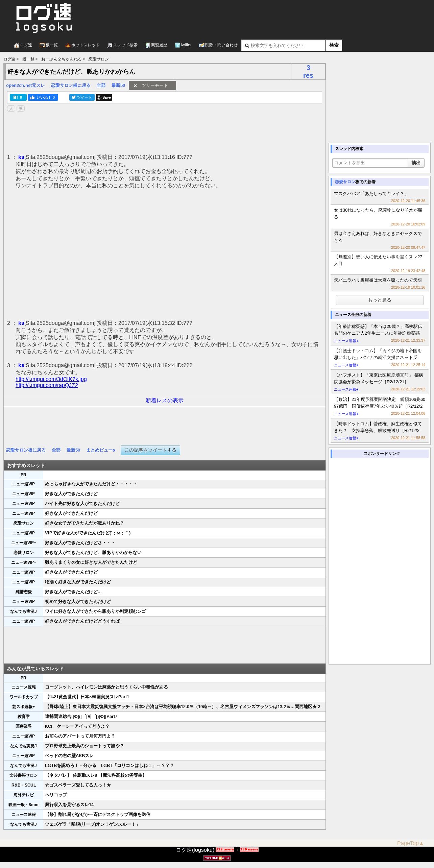Click the 人 tag button
Image resolution: width=434 pixels, height=868 pixels.
[11, 108]
